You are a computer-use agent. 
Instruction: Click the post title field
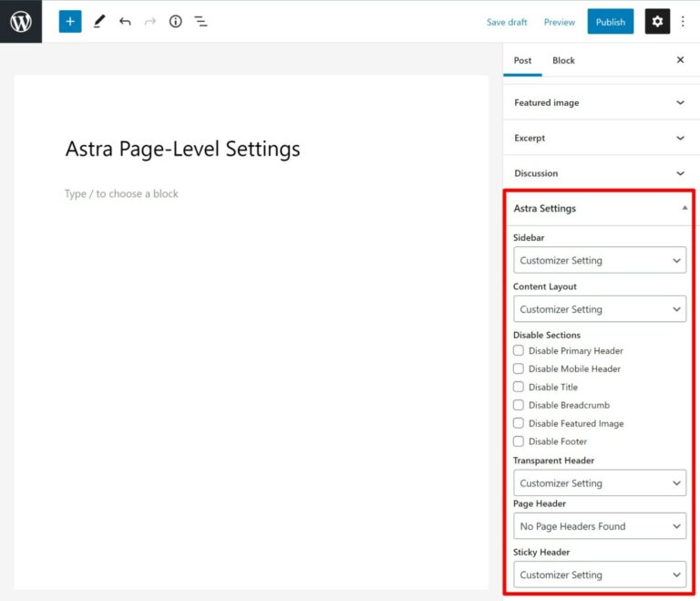(182, 149)
